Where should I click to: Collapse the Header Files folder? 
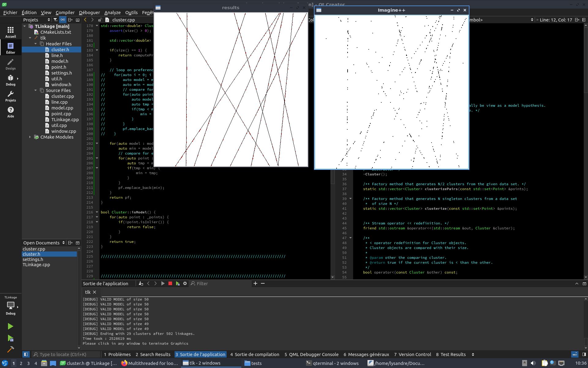36,44
